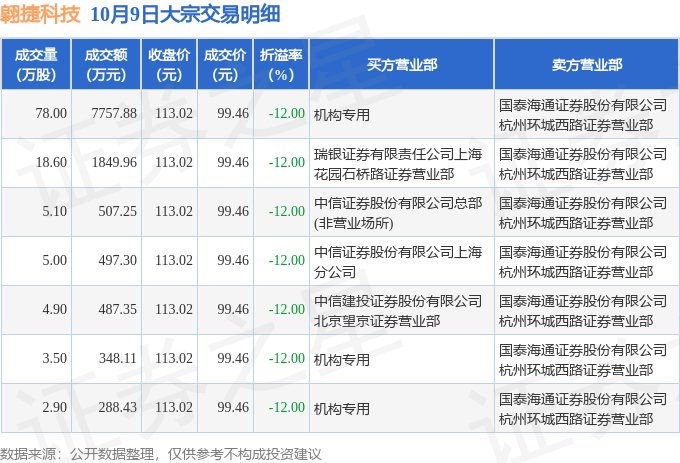Click the amount cell 288.43
The height and width of the screenshot is (463, 680).
tap(118, 408)
